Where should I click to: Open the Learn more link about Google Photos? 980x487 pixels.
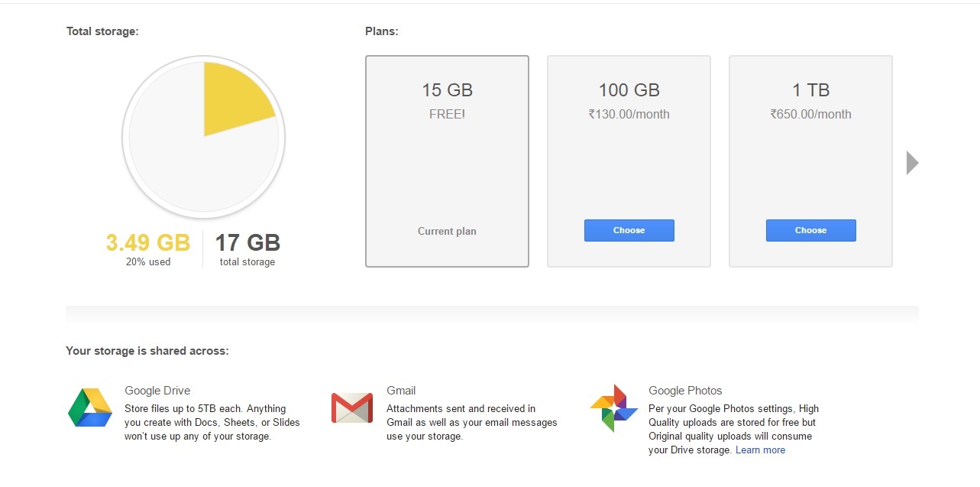(760, 450)
